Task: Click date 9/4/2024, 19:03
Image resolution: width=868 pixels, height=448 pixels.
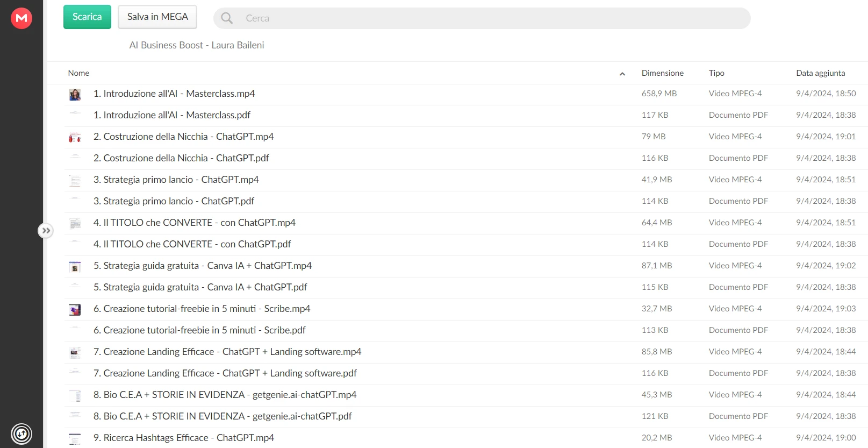Action: [x=826, y=309]
